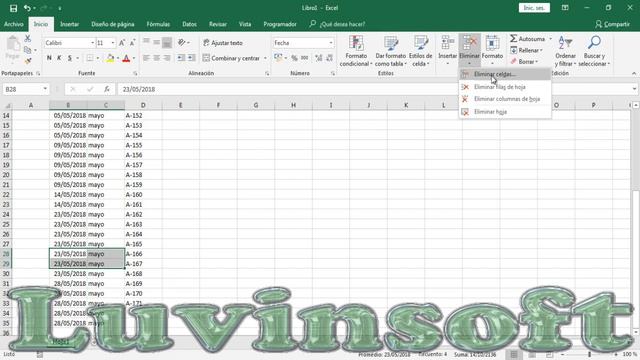Viewport: 640px width, 360px height.
Task: Click Combinar y centrar button
Action: pyautogui.click(x=231, y=58)
